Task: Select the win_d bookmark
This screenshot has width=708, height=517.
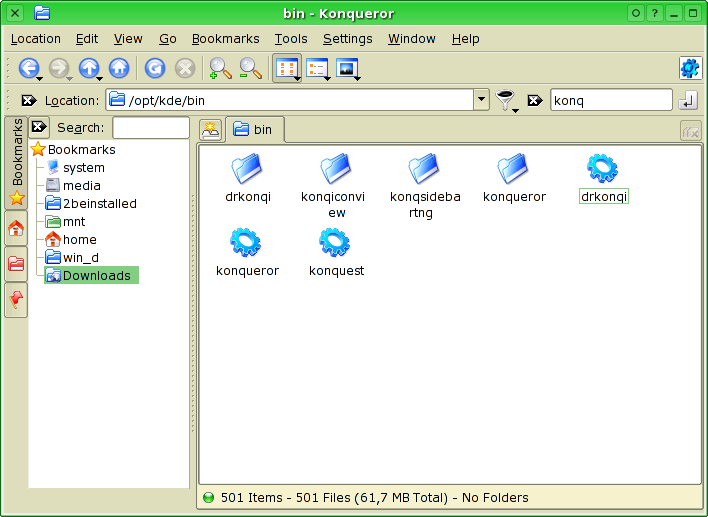Action: coord(72,258)
